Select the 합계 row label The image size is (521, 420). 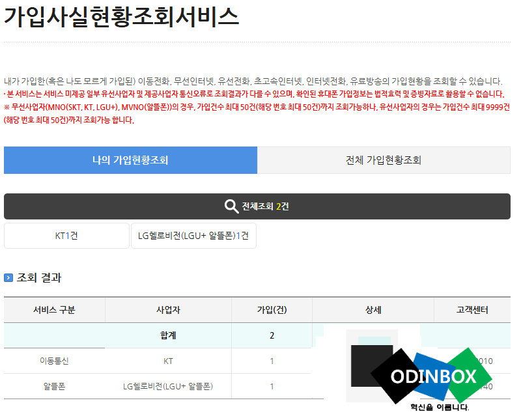(168, 335)
